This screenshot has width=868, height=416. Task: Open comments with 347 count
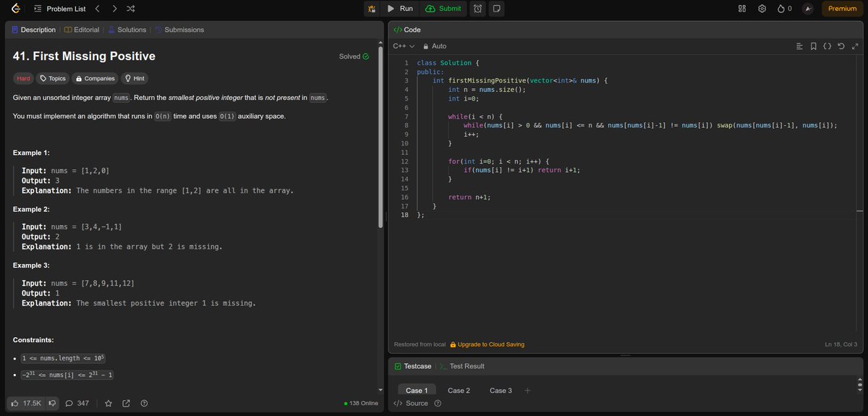point(77,403)
